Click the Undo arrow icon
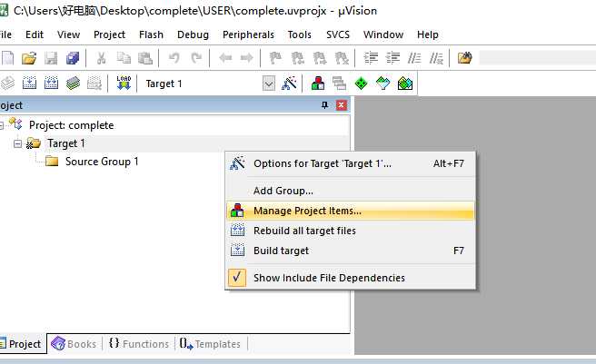The image size is (596, 364). coord(174,58)
